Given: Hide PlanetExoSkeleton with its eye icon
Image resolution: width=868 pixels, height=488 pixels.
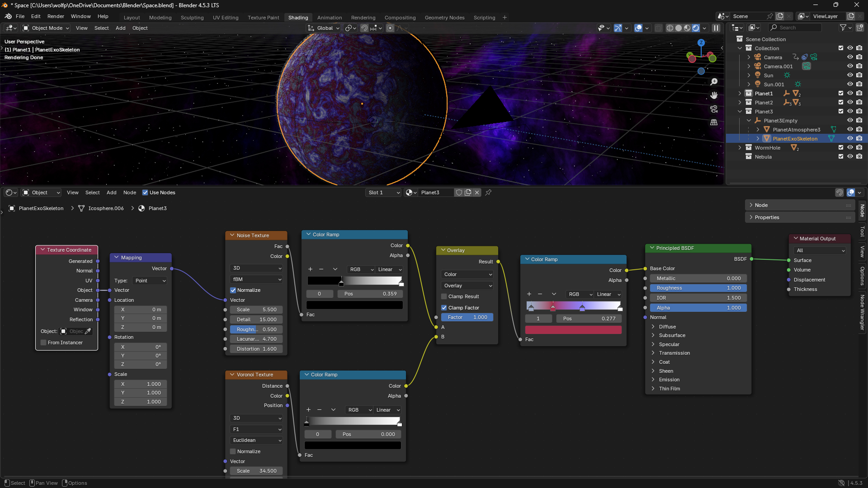Looking at the screenshot, I should click(850, 139).
